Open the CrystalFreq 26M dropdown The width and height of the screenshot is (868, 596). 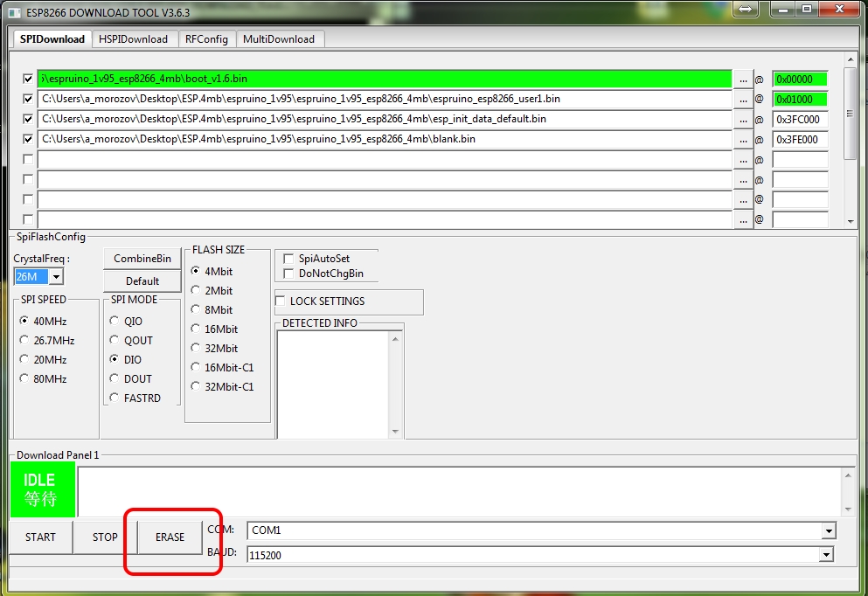click(57, 277)
